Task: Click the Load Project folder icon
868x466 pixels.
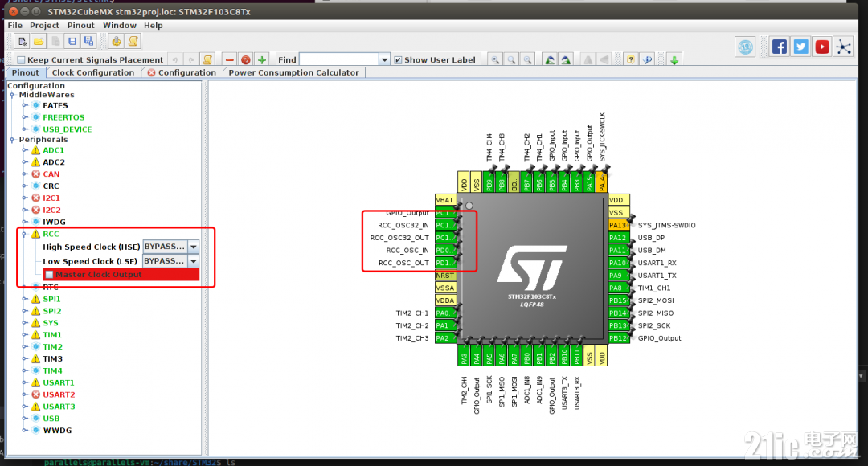Action: tap(39, 41)
